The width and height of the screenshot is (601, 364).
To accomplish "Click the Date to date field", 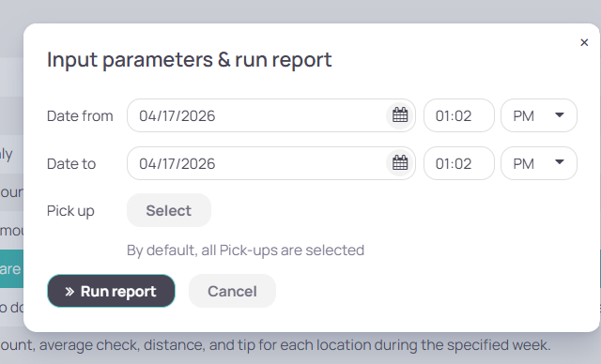I will pyautogui.click(x=271, y=163).
